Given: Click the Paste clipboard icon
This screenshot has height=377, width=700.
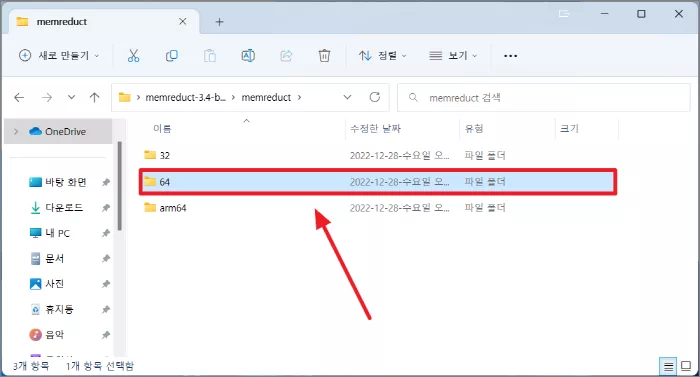Looking at the screenshot, I should click(210, 56).
